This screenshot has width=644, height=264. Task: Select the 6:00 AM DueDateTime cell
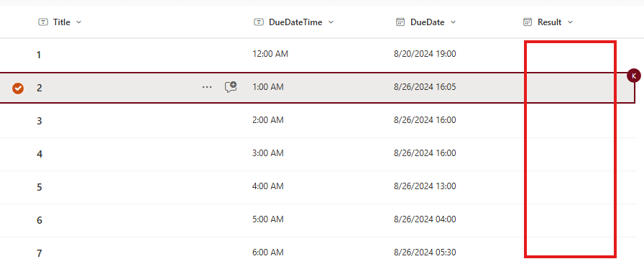[268, 252]
